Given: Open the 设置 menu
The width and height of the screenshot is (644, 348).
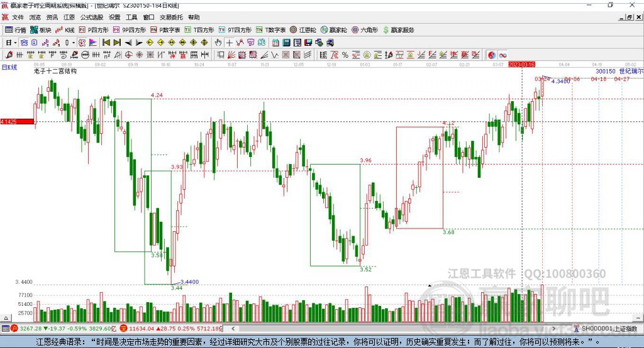Looking at the screenshot, I should (x=114, y=17).
